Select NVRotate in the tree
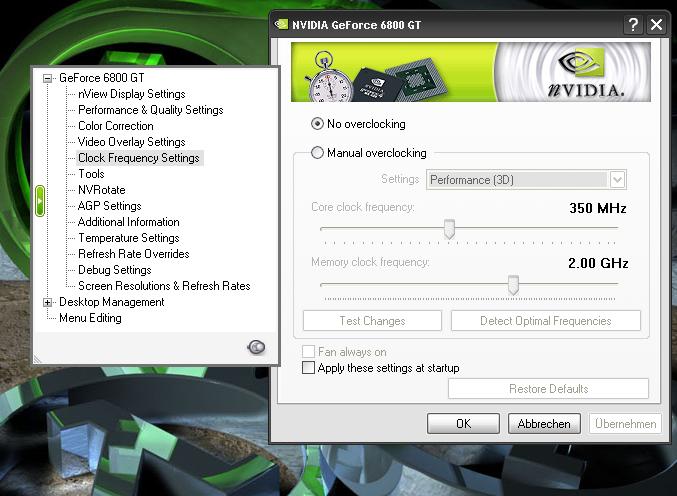Viewport: 677px width, 496px height. 101,190
